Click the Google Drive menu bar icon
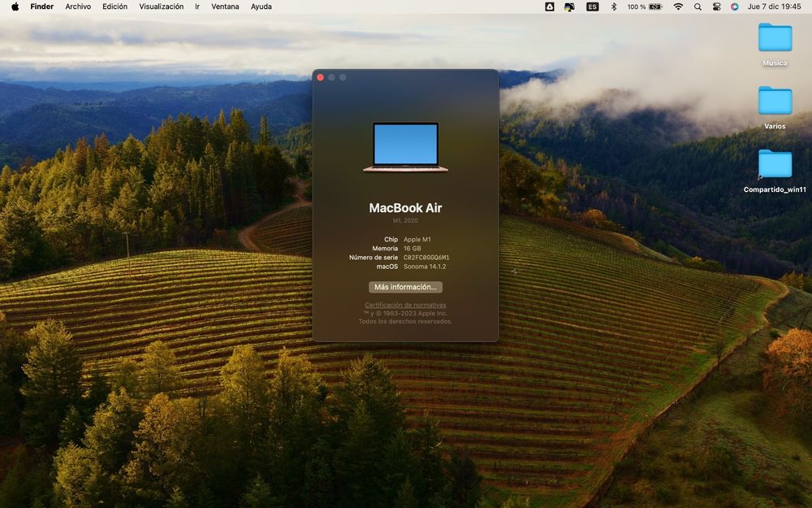Image resolution: width=812 pixels, height=508 pixels. tap(550, 7)
